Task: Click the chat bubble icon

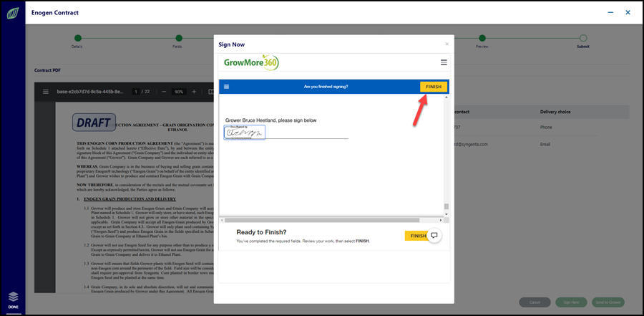Action: (x=434, y=236)
